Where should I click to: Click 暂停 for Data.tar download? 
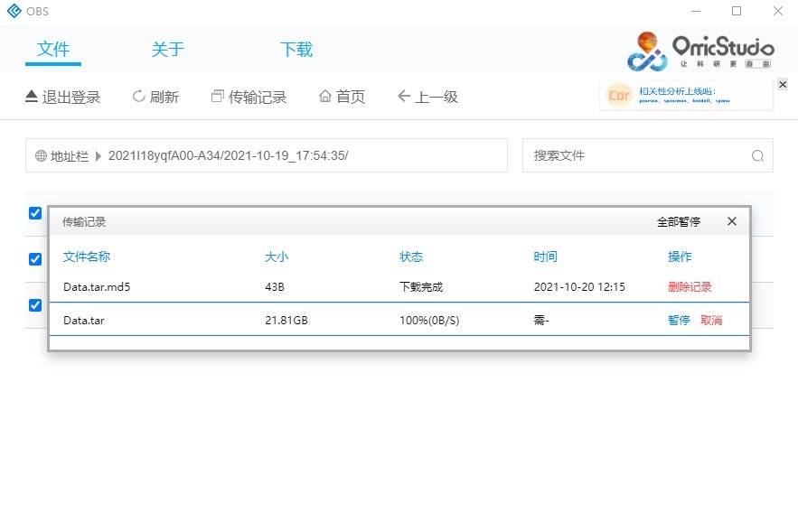point(679,321)
